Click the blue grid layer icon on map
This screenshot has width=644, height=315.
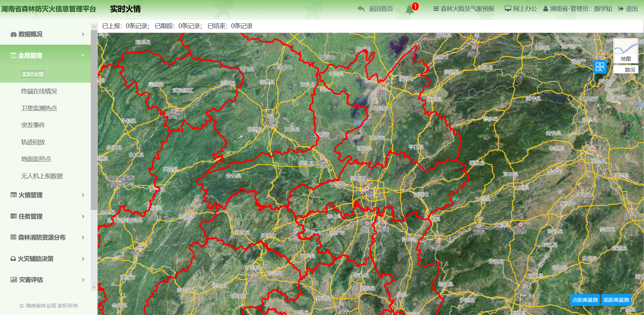(x=600, y=67)
